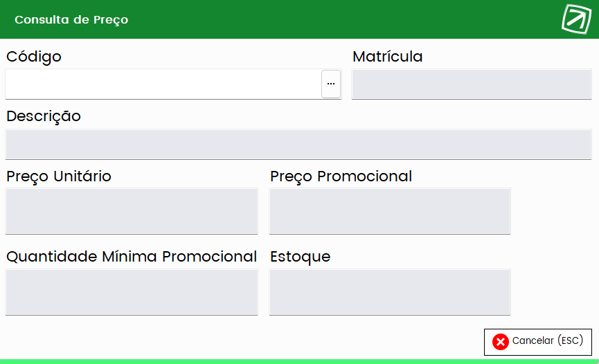Cancel the price lookup with Cancelar (ESC)

tap(538, 342)
